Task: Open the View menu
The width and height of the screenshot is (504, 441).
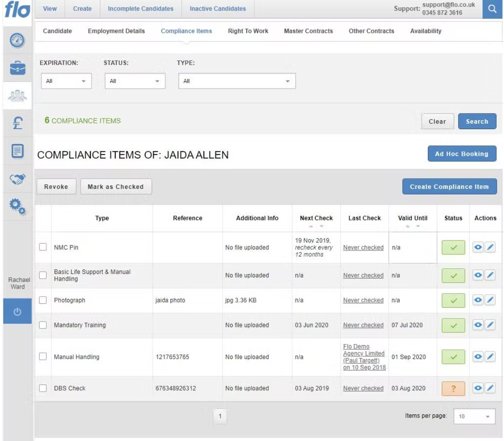Action: [50, 8]
